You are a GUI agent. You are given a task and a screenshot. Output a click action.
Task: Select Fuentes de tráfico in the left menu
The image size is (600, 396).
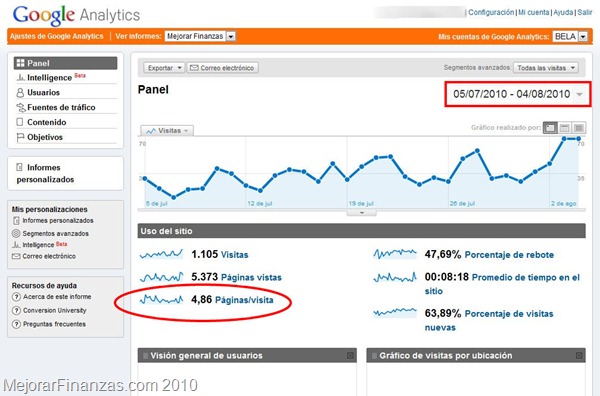pos(61,108)
